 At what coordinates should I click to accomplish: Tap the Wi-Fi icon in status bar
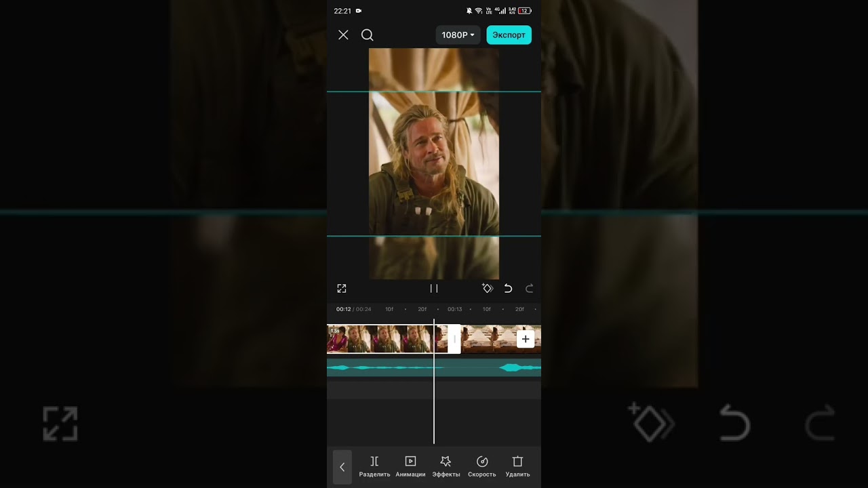[479, 11]
